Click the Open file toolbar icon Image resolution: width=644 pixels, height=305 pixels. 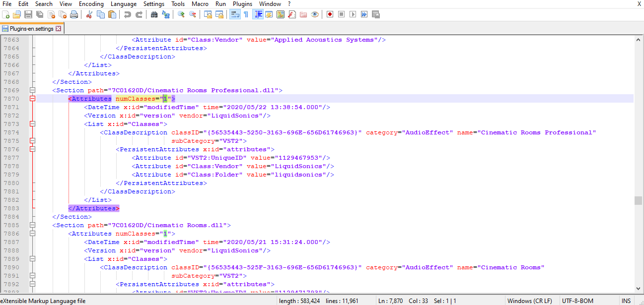click(x=17, y=14)
